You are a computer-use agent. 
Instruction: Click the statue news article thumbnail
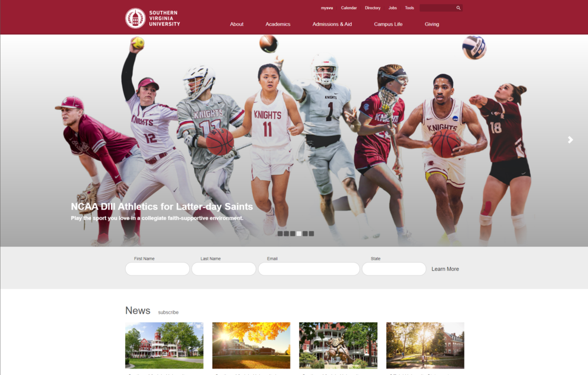[338, 345]
